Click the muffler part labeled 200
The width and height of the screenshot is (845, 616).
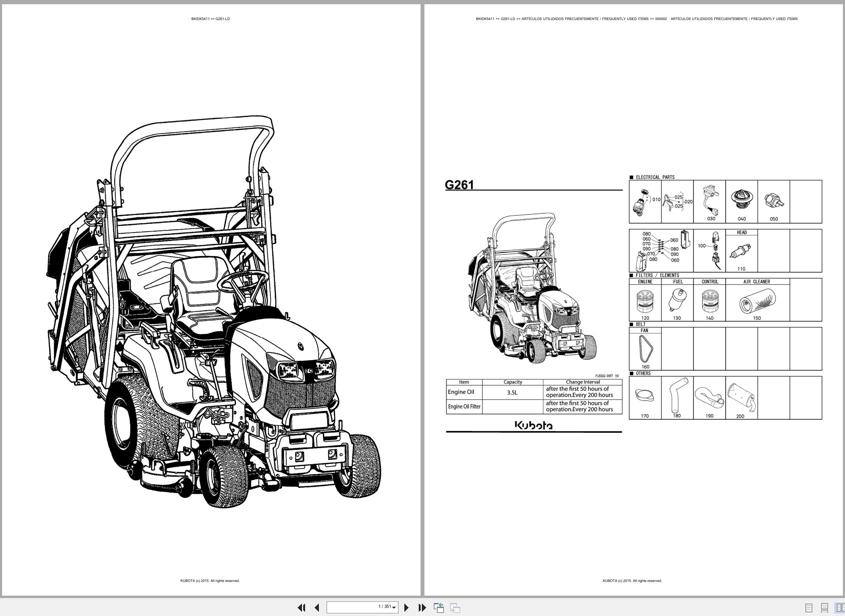[742, 398]
